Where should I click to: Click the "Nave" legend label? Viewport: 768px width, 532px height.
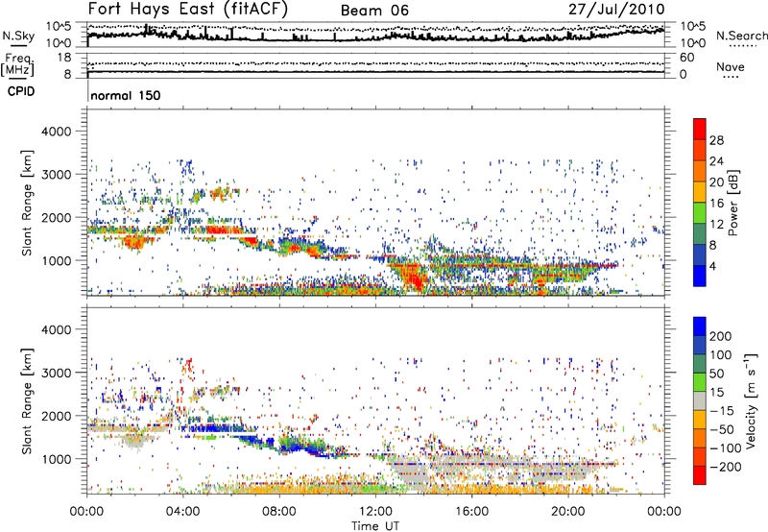pos(731,66)
